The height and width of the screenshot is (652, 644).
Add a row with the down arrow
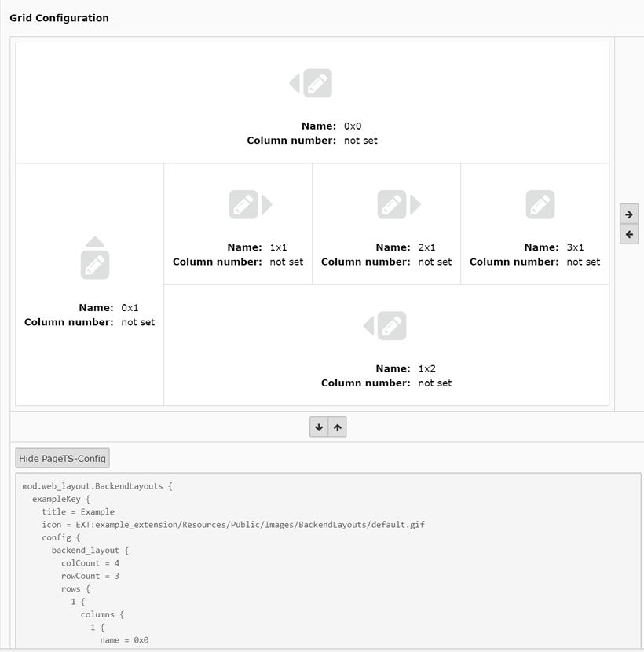click(x=319, y=427)
